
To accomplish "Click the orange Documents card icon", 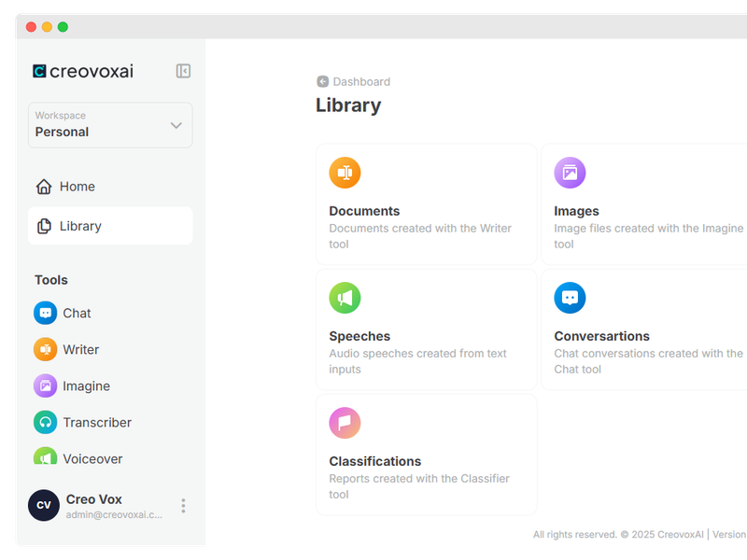I will point(345,173).
